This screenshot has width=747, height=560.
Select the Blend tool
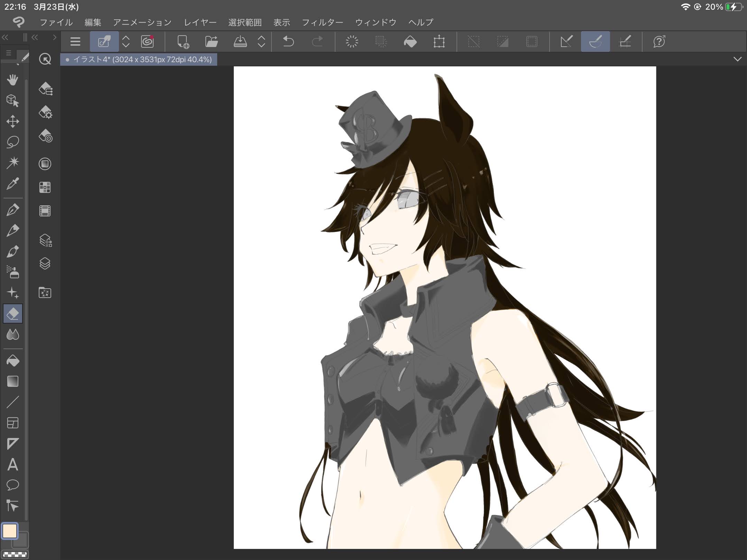coord(13,334)
